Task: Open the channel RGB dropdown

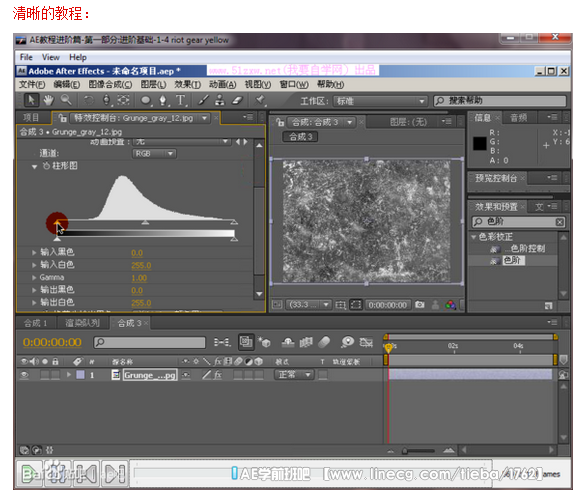Action: (x=154, y=154)
